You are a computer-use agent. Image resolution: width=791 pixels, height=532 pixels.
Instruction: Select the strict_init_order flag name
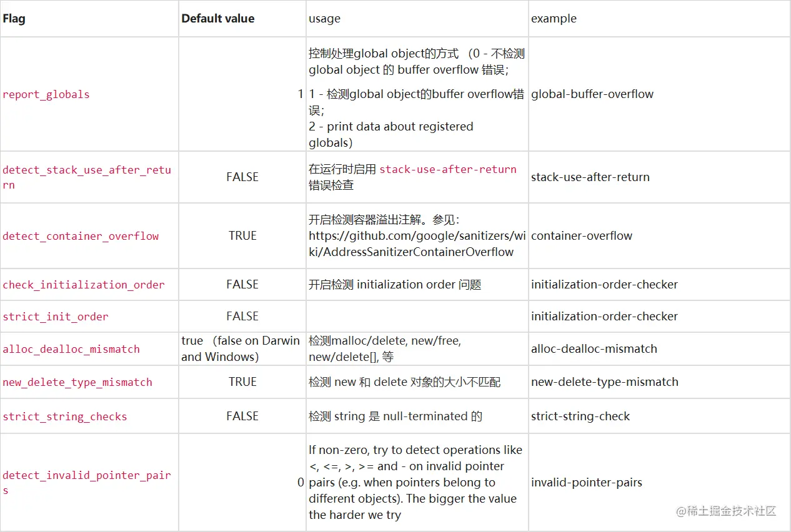point(56,317)
